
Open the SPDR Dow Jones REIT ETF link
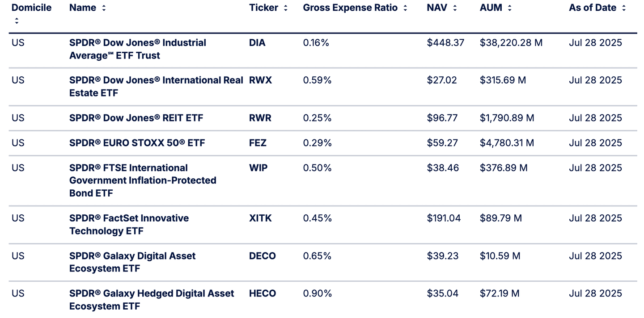(136, 118)
